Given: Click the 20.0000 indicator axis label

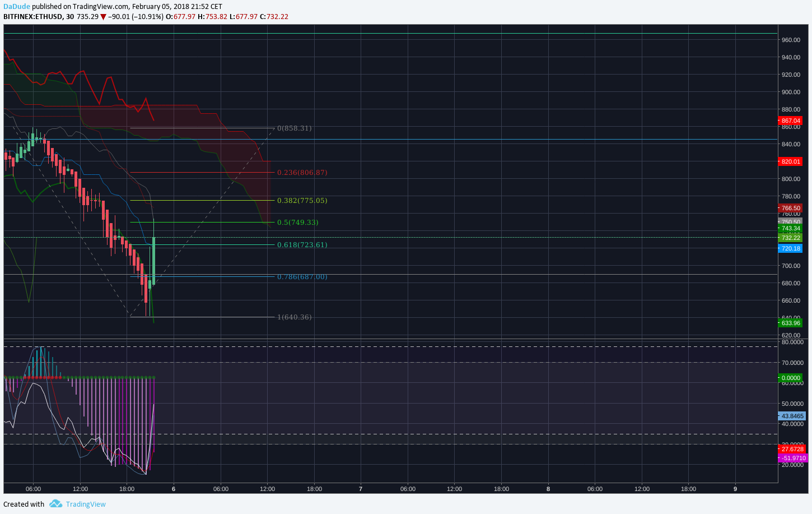Looking at the screenshot, I should (x=792, y=465).
